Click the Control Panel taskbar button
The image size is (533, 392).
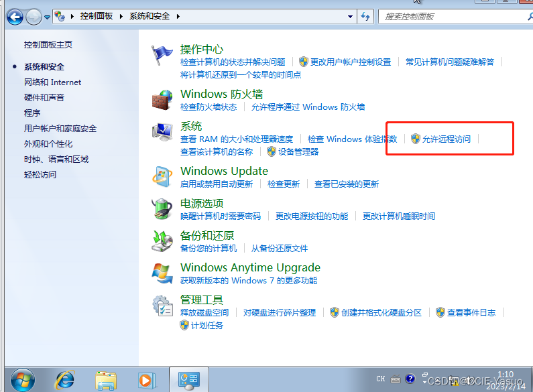tap(188, 380)
